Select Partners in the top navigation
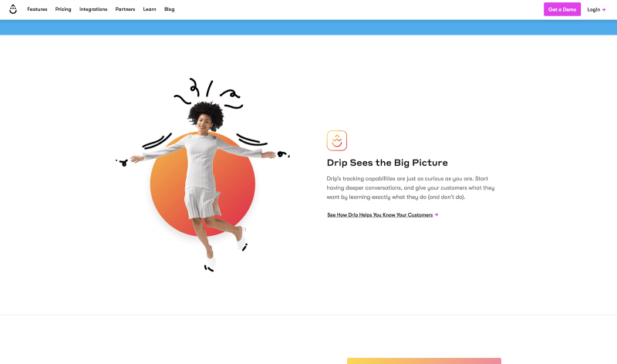 (125, 9)
